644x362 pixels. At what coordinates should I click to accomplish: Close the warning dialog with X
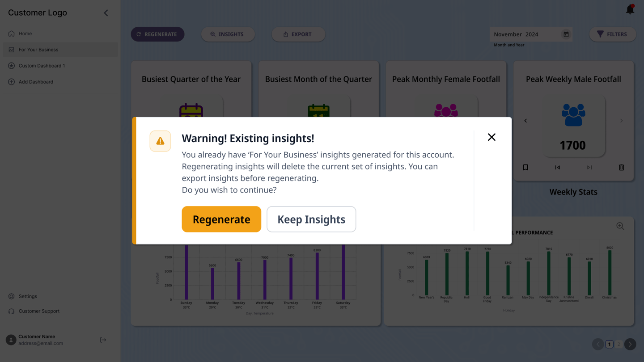coord(491,137)
